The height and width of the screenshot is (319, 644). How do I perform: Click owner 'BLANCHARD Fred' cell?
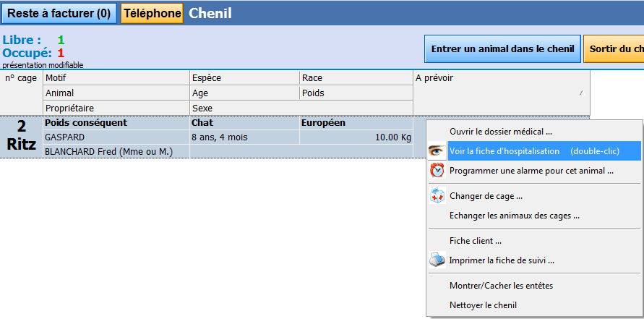coord(108,151)
